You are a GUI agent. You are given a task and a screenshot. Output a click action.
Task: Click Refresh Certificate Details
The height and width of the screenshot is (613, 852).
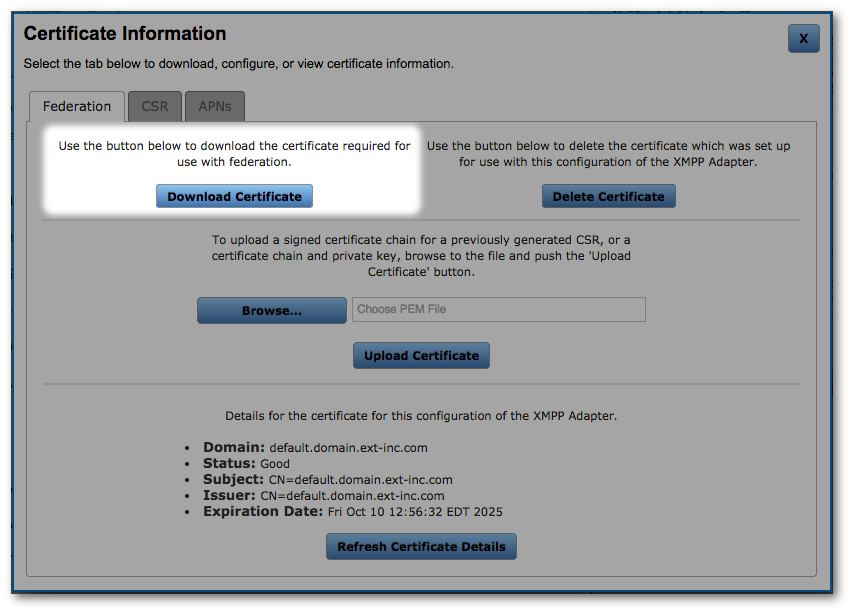coord(421,546)
